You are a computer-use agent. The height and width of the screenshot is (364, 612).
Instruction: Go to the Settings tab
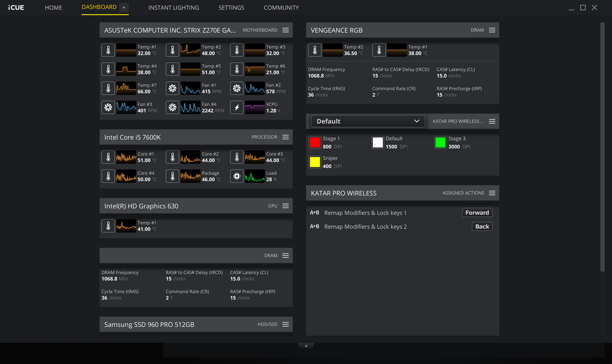[231, 8]
